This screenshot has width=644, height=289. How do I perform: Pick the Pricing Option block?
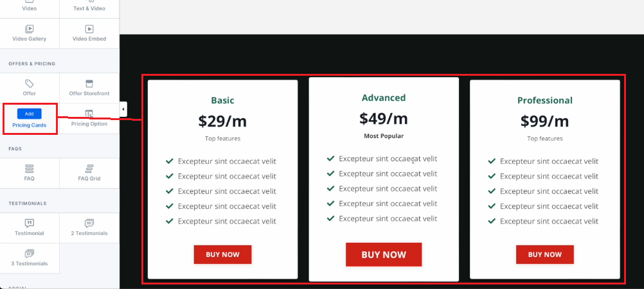coord(89,119)
